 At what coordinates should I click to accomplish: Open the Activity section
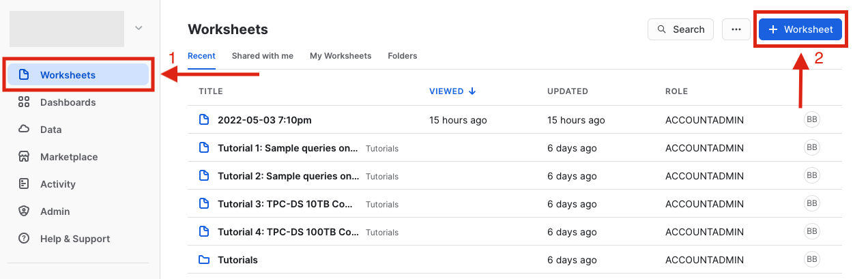pyautogui.click(x=57, y=184)
